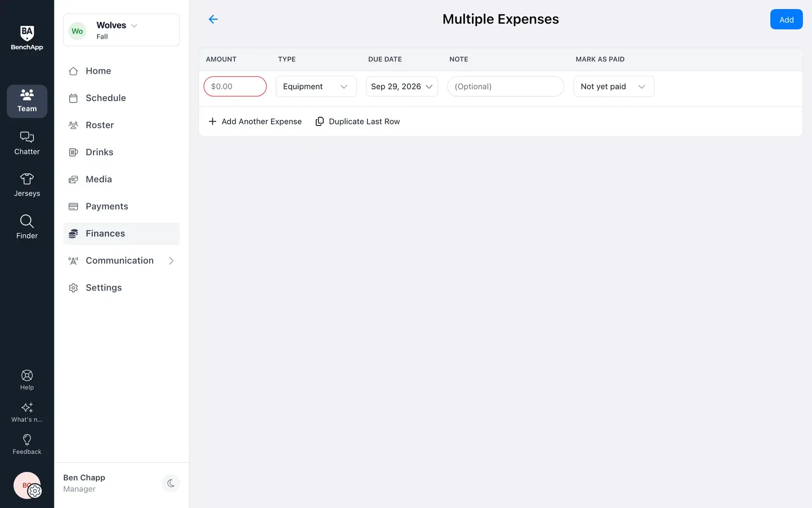Select Finances in the sidebar
812x508 pixels.
click(x=121, y=234)
